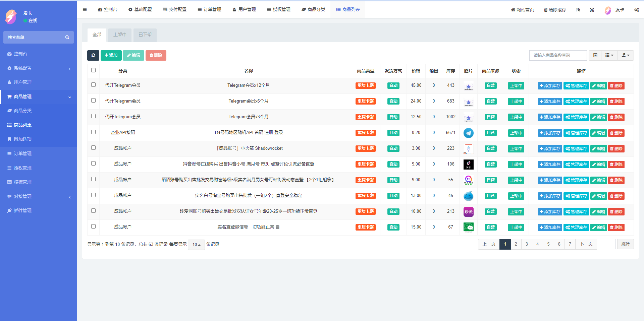Open the records-per-page 10 dropdown
The image size is (644, 321).
pos(196,245)
